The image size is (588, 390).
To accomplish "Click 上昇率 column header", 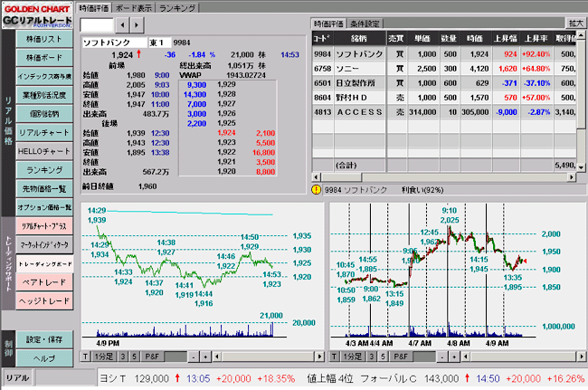I will (536, 38).
